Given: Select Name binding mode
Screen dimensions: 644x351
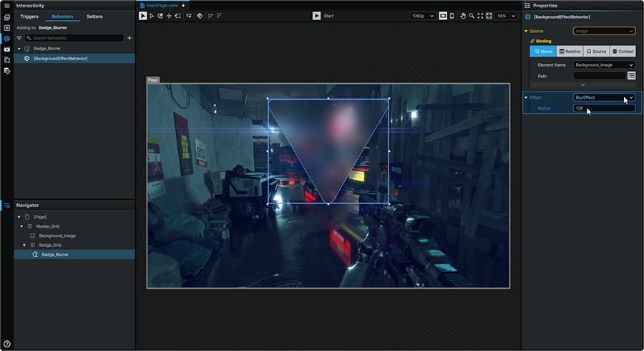Looking at the screenshot, I should pyautogui.click(x=543, y=52).
